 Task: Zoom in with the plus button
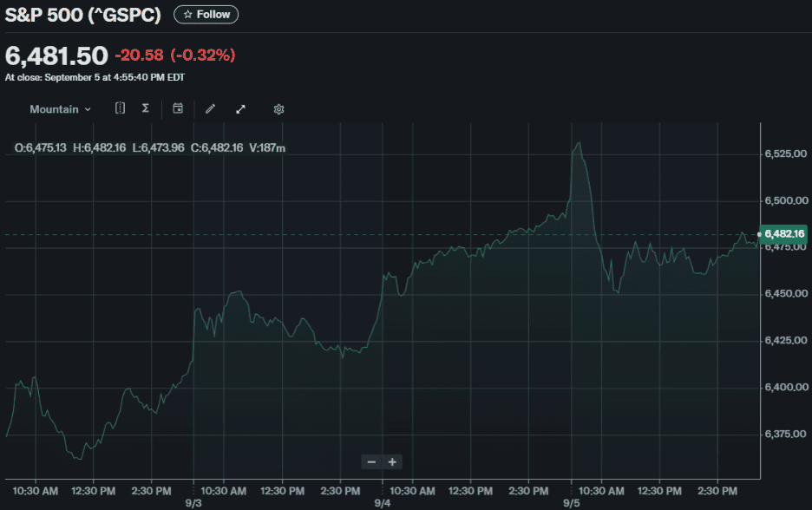pyautogui.click(x=392, y=461)
